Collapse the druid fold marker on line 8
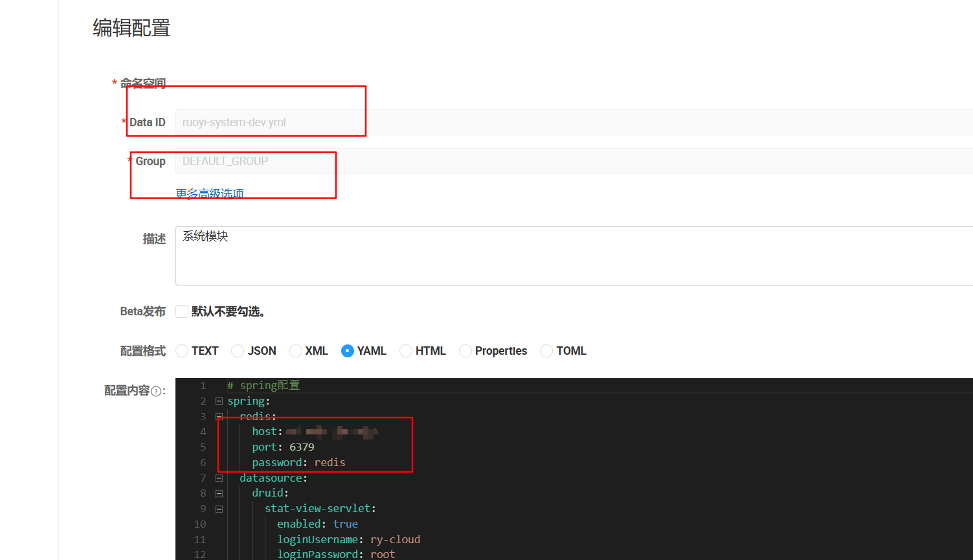This screenshot has height=560, width=973. pyautogui.click(x=219, y=493)
